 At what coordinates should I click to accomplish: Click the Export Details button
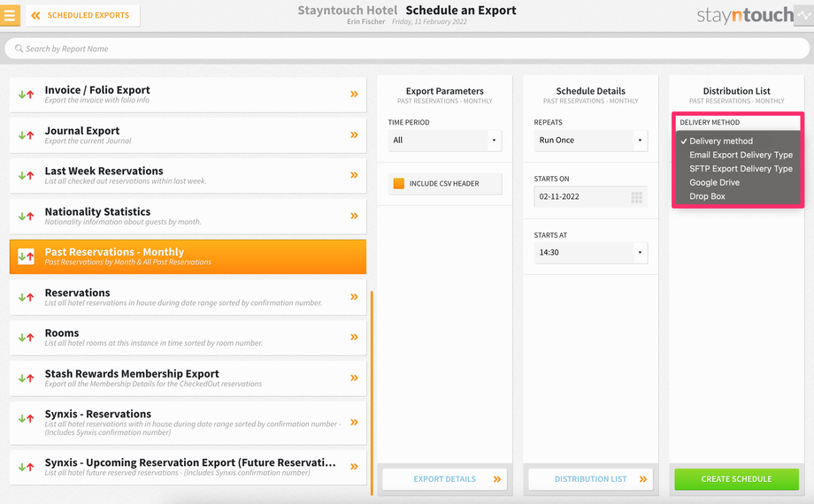point(445,479)
